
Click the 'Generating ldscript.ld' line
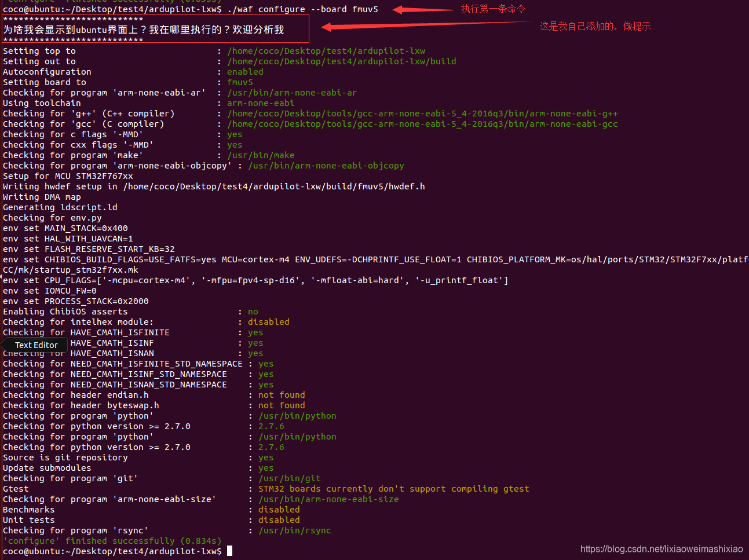60,207
